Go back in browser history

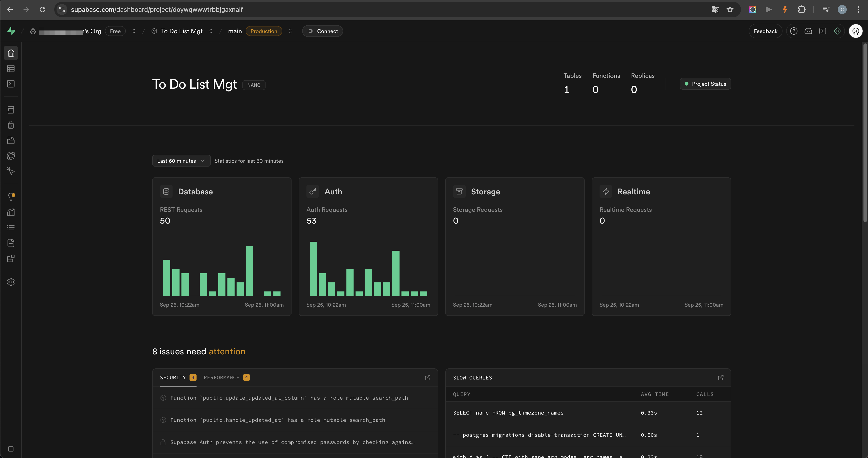[x=10, y=10]
